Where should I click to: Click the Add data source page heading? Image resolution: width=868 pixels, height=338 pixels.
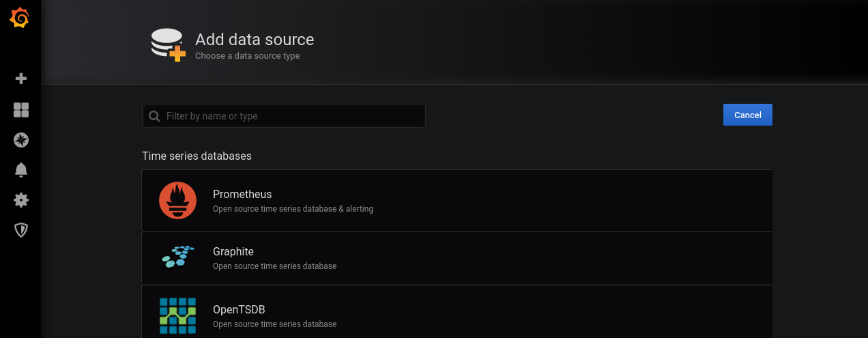coord(255,40)
